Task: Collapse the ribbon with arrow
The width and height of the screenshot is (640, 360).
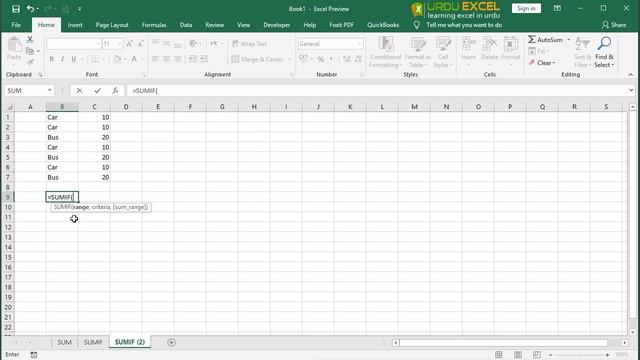Action: pyautogui.click(x=631, y=75)
